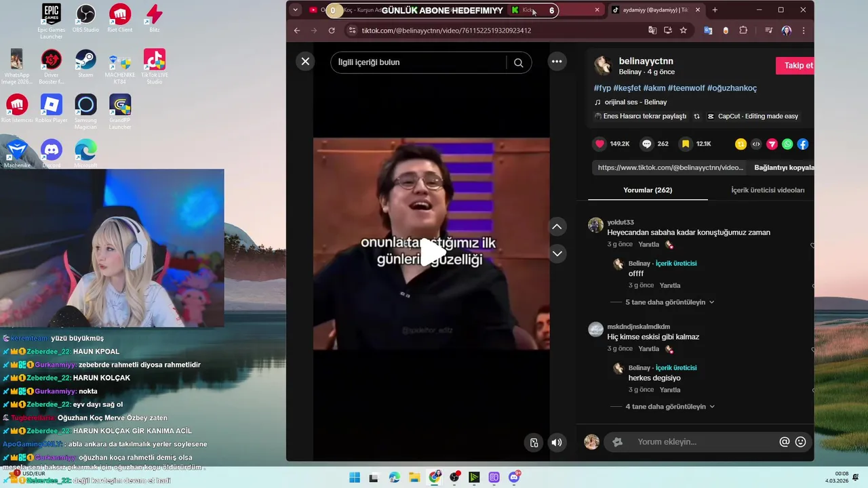This screenshot has height=488, width=868.
Task: Open the Chrome three-dot menu
Action: click(804, 30)
